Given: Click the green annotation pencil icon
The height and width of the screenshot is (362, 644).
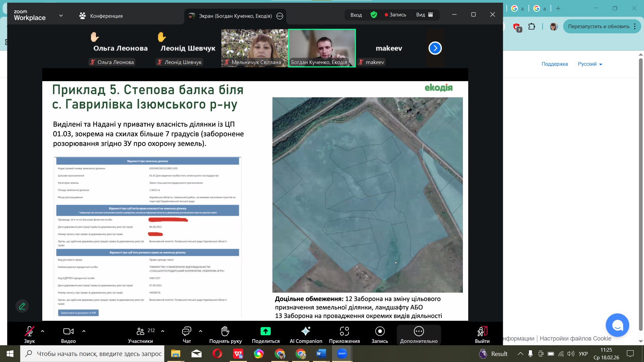Looking at the screenshot, I should click(22, 306).
